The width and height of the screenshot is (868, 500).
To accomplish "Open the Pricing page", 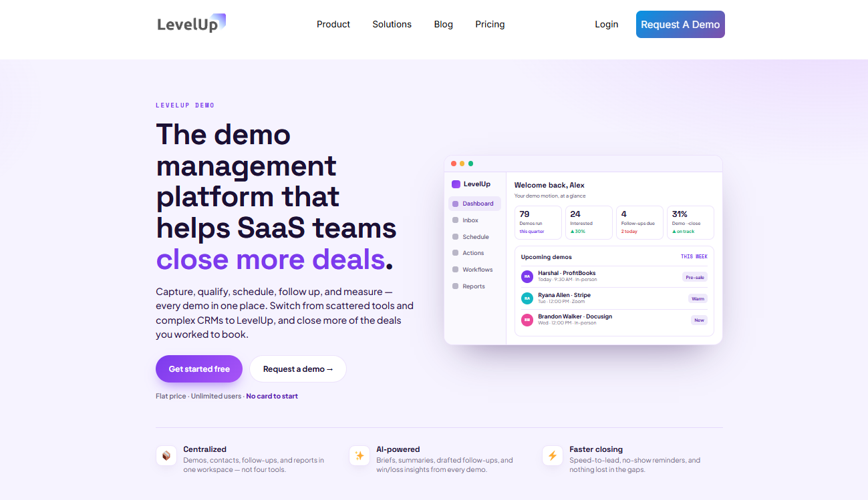I will [490, 24].
